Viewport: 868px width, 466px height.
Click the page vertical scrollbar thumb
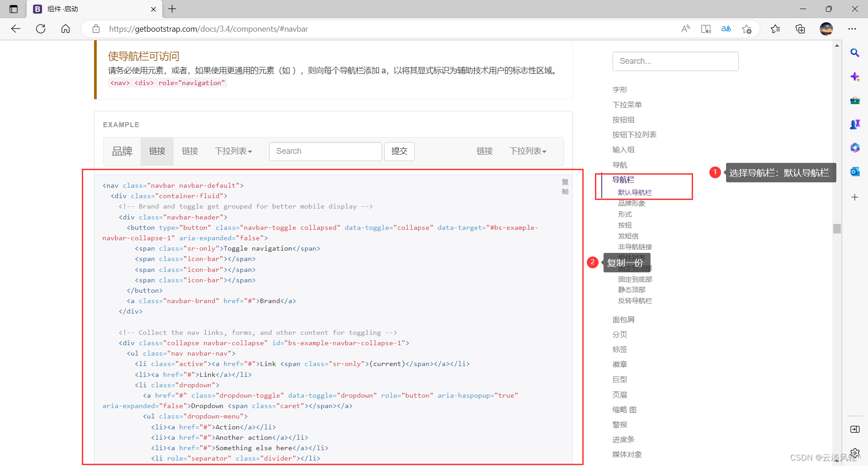click(x=837, y=228)
